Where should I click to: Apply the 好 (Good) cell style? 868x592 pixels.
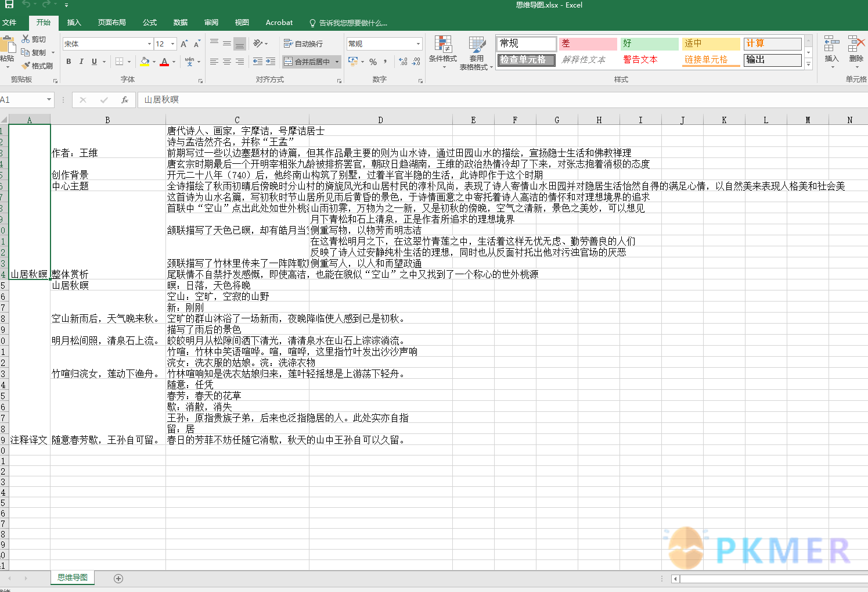pyautogui.click(x=649, y=44)
